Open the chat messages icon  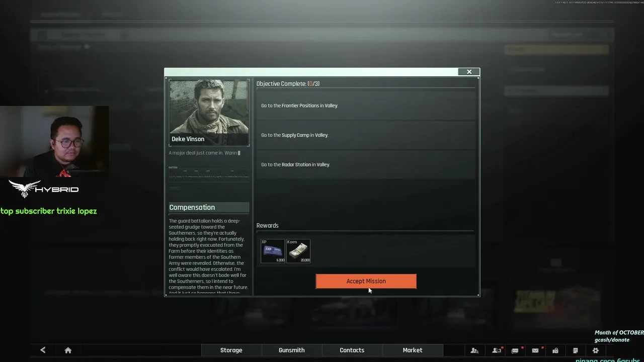515,350
